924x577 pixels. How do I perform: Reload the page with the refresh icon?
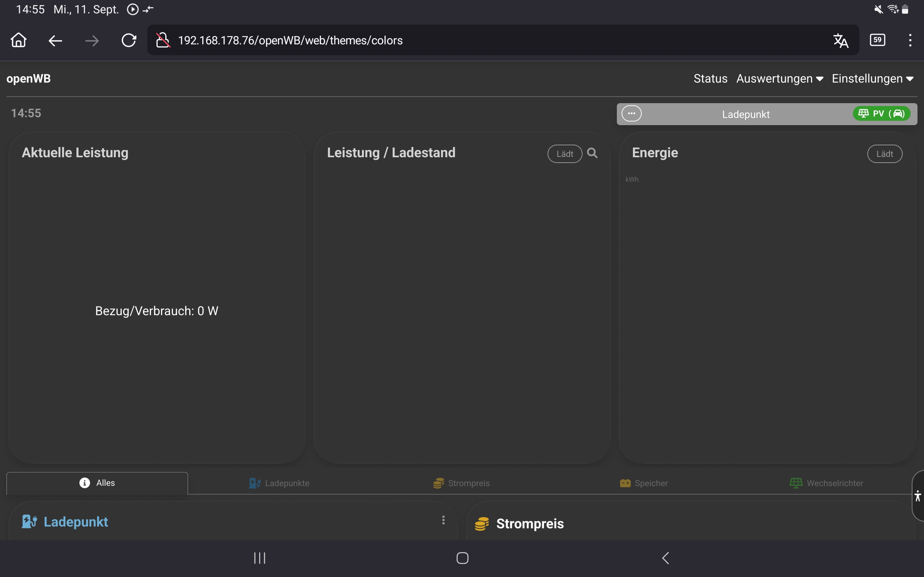coord(128,40)
